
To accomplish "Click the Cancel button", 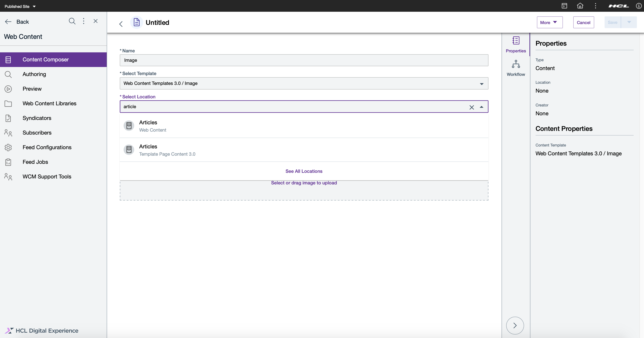I will tap(583, 22).
